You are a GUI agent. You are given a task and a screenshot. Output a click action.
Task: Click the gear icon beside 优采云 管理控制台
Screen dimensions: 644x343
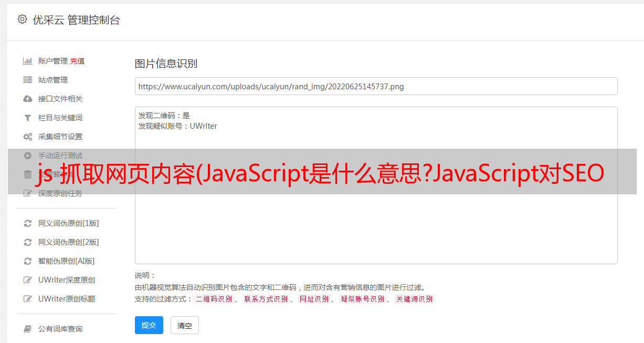[22, 19]
